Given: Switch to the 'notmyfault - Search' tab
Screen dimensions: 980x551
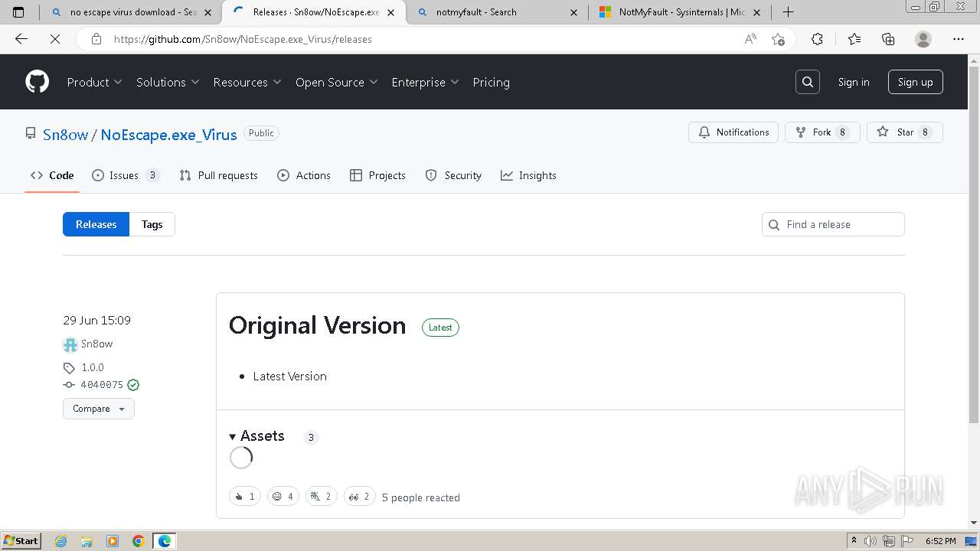Looking at the screenshot, I should pyautogui.click(x=498, y=11).
